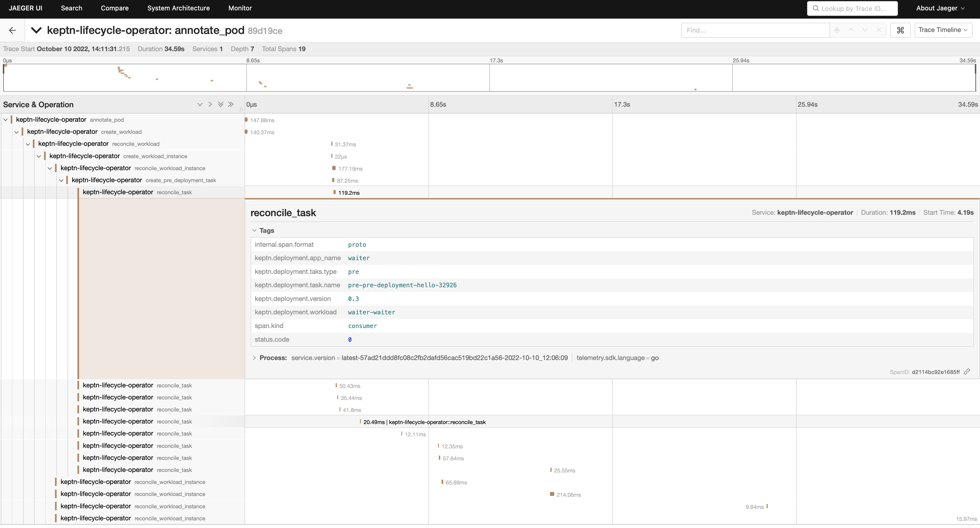Click the 87.25ms span bar
980x528 pixels.
coord(333,180)
